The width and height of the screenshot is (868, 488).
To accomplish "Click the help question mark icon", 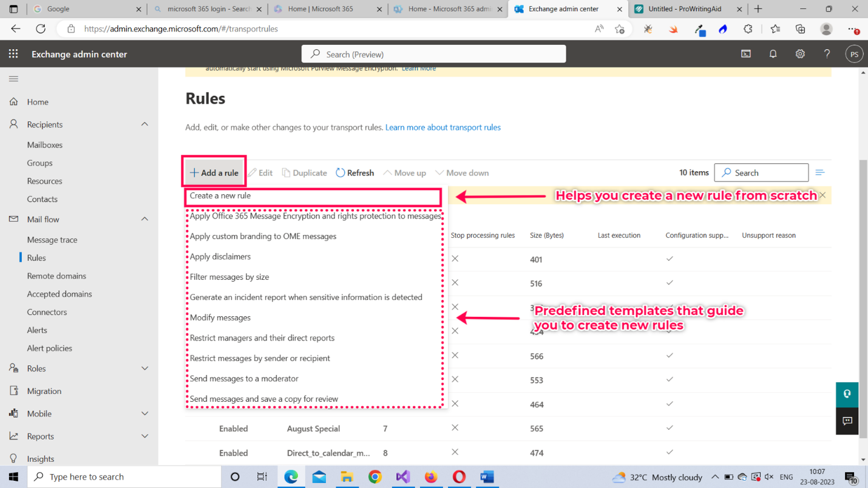I will coord(827,54).
